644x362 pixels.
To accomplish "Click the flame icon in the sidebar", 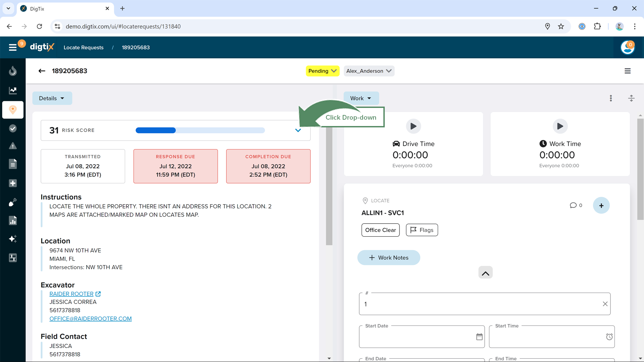I will click(13, 71).
